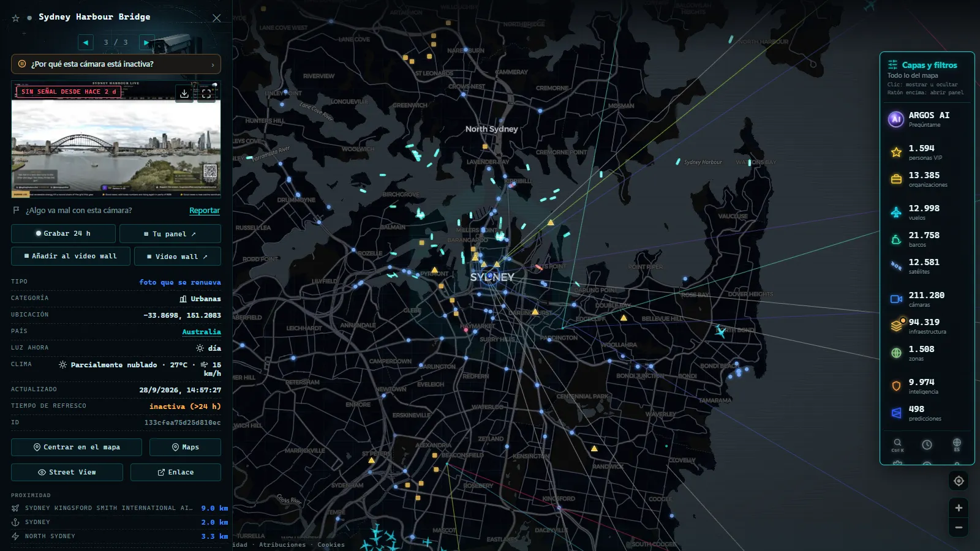Click the Reportar link
The image size is (980, 551).
(x=205, y=211)
